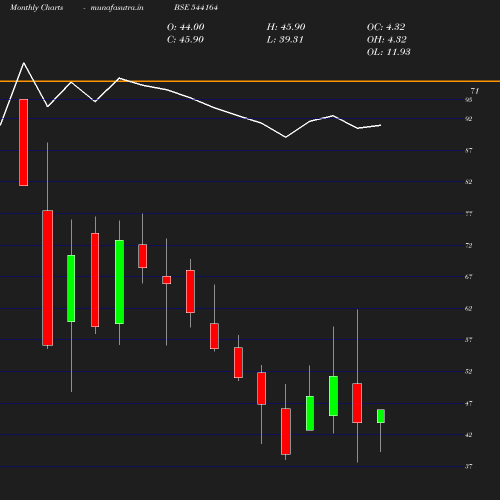Click the '62' price axis label
Image resolution: width=500 pixels, height=500 pixels.
[469, 308]
